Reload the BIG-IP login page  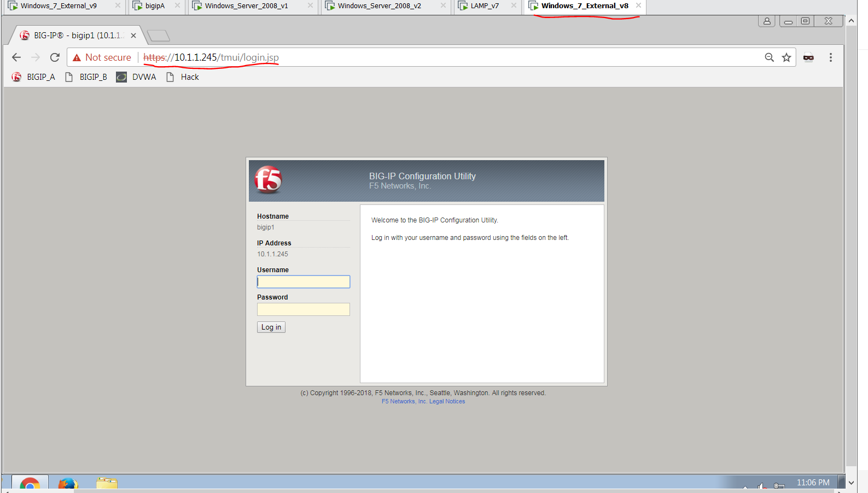[55, 57]
